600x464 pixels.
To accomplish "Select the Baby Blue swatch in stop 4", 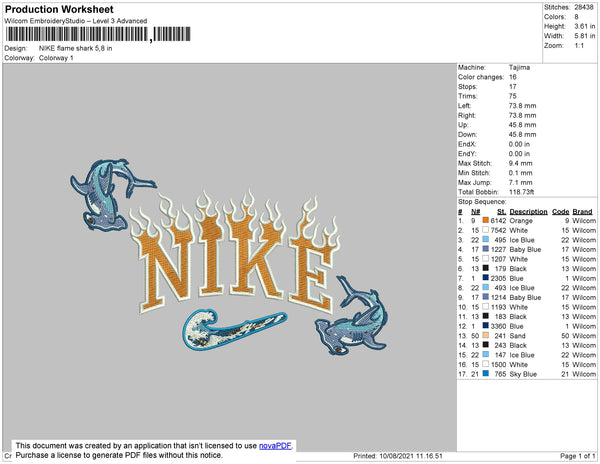I will click(x=486, y=249).
